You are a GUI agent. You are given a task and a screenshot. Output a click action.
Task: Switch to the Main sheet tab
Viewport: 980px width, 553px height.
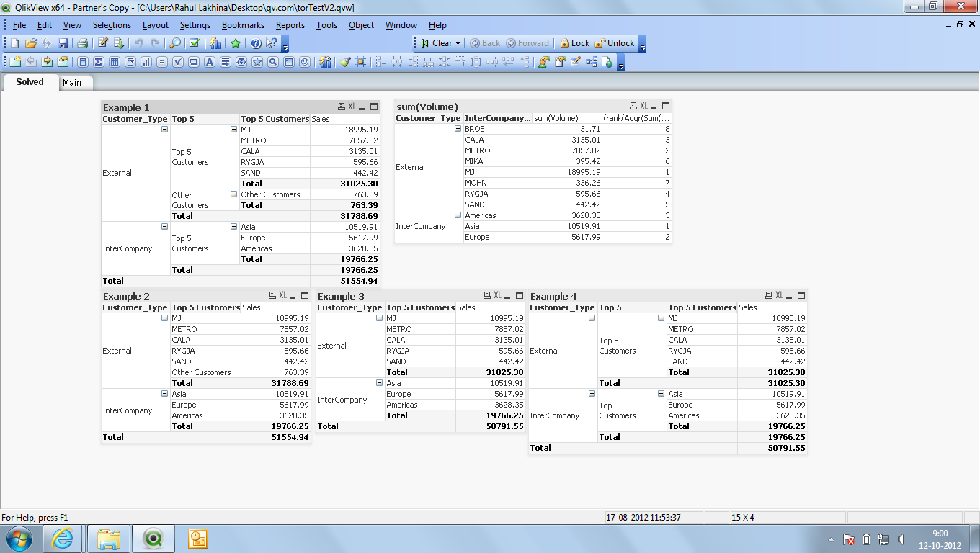(72, 83)
